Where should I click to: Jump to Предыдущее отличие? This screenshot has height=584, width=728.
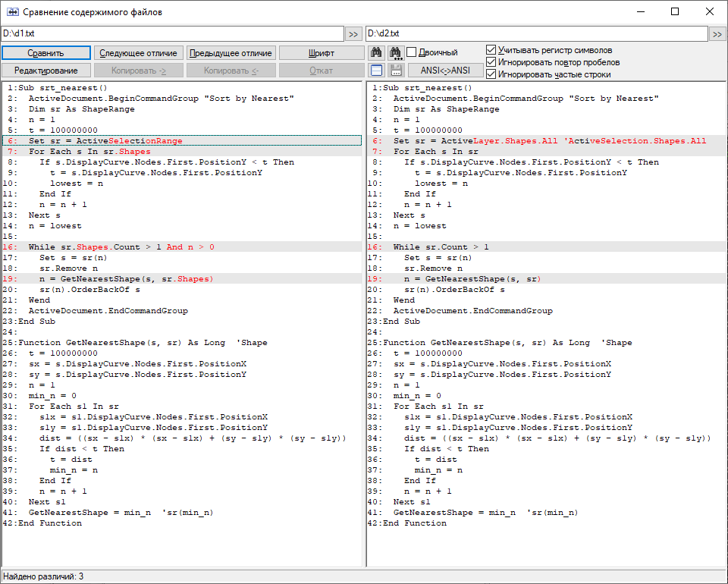click(231, 53)
